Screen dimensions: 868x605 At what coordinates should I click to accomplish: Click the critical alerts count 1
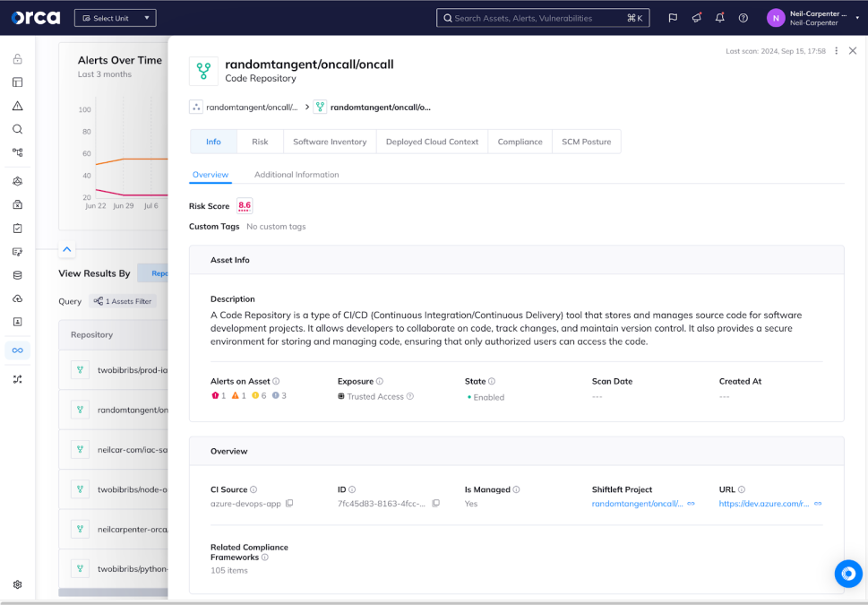tap(219, 395)
